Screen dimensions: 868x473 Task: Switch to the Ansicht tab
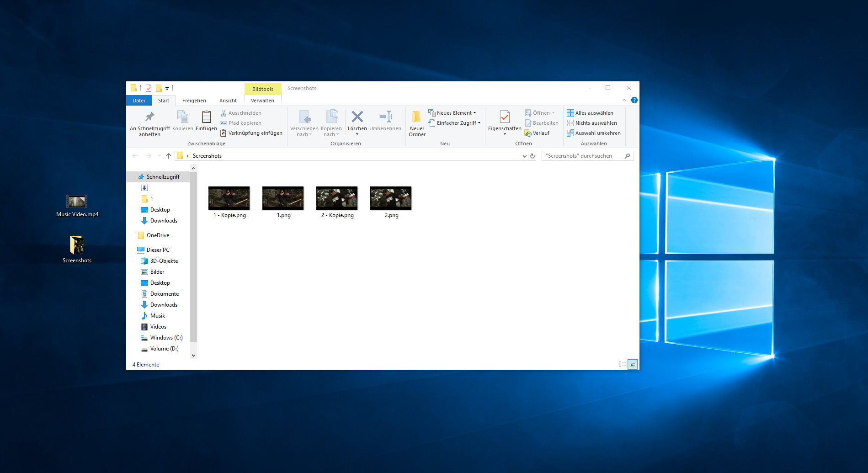[228, 101]
